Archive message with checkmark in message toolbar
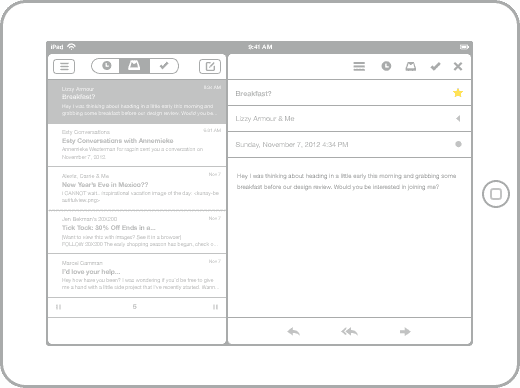Image resolution: width=520 pixels, height=388 pixels. pos(435,66)
